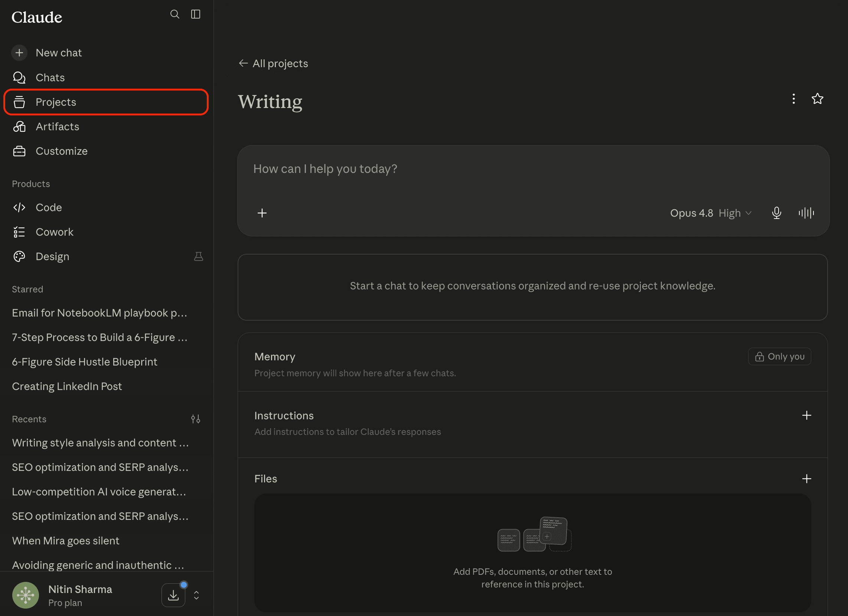Click the Artifacts shapes icon
This screenshot has height=616, width=848.
19,126
